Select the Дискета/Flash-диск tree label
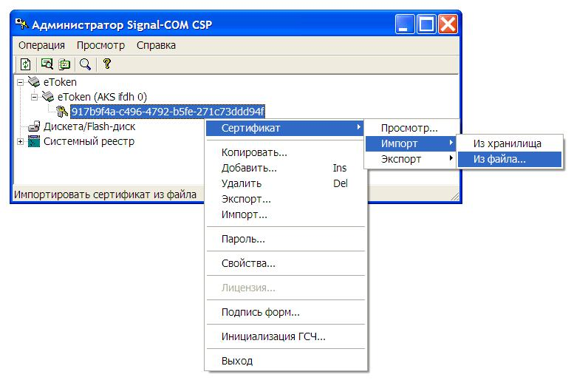 [x=89, y=126]
